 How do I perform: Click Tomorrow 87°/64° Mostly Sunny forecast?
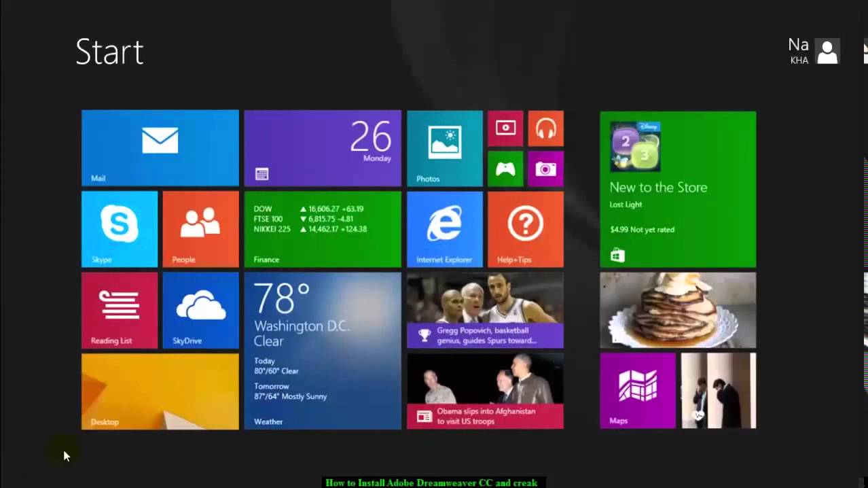[291, 391]
